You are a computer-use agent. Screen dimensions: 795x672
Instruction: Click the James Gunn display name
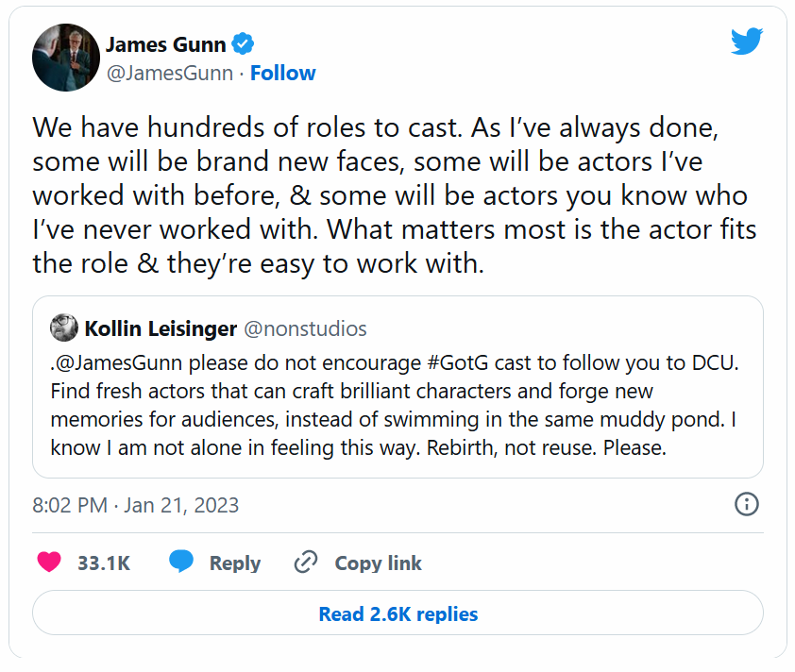pyautogui.click(x=165, y=44)
